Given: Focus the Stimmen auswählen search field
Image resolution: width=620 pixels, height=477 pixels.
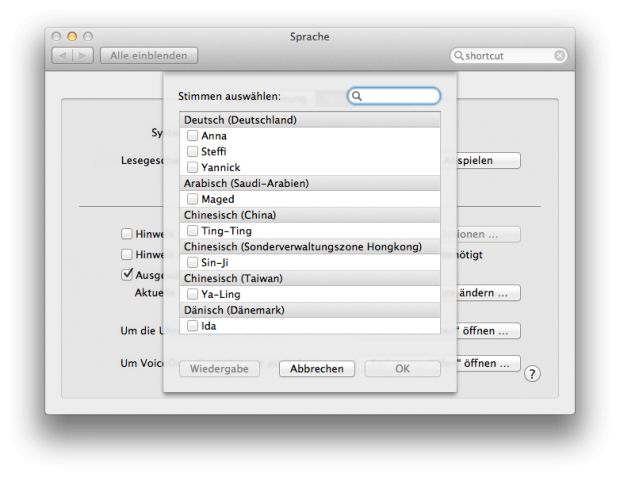Looking at the screenshot, I should pos(394,96).
